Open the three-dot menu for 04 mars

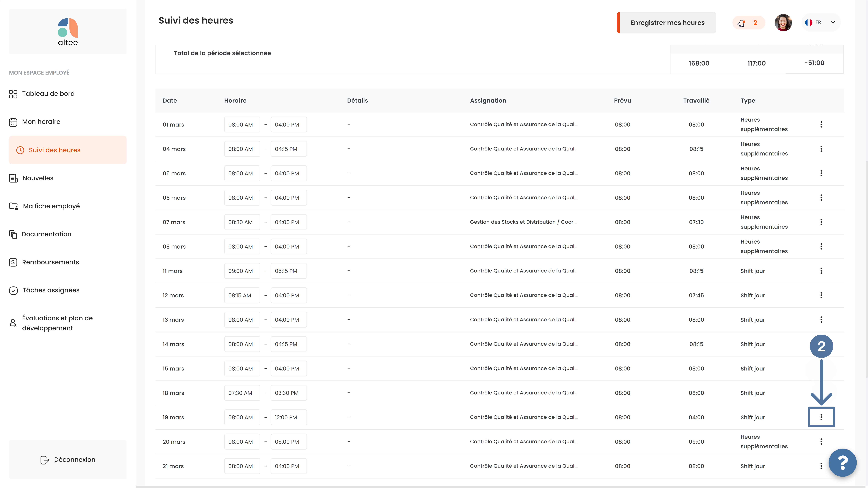(821, 149)
